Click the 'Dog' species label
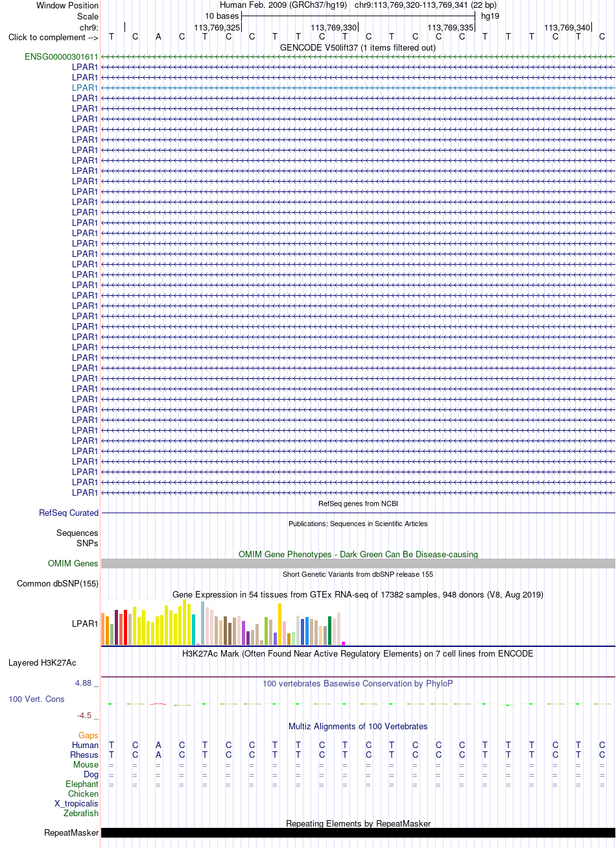 point(91,774)
